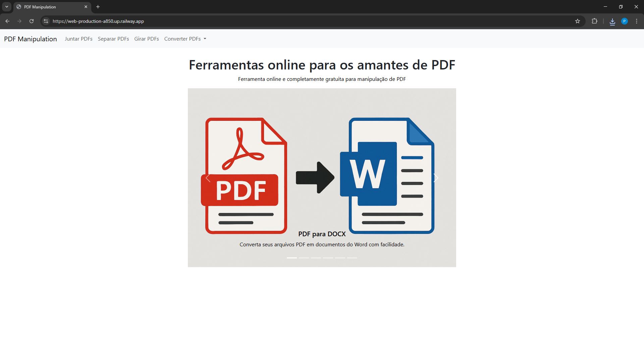Image resolution: width=644 pixels, height=349 pixels.
Task: Click the 'PDF para DOCX' caption title
Action: pyautogui.click(x=322, y=234)
